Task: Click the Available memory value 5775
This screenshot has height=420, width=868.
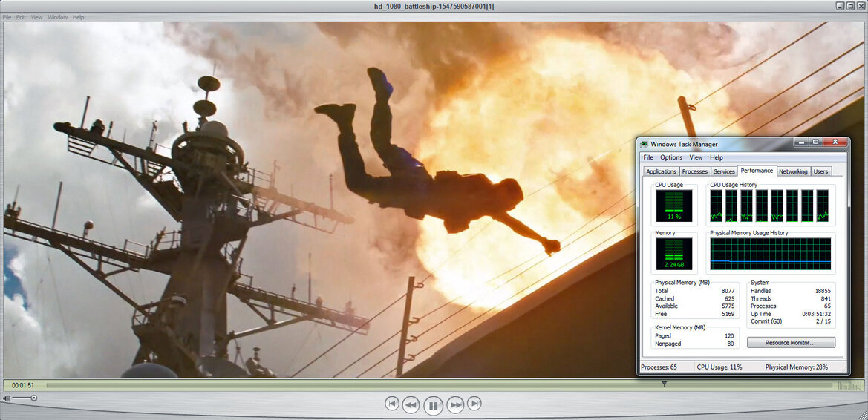Action: tap(728, 306)
